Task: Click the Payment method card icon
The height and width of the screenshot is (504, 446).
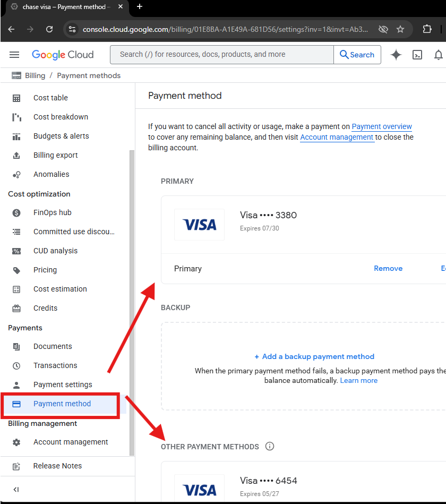Action: pos(16,404)
